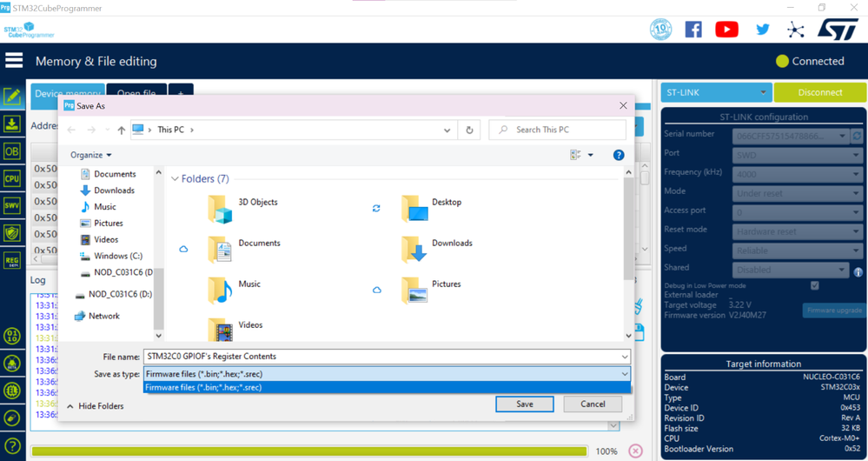Open the 3D Objects folder
The height and width of the screenshot is (461, 868).
pos(243,209)
